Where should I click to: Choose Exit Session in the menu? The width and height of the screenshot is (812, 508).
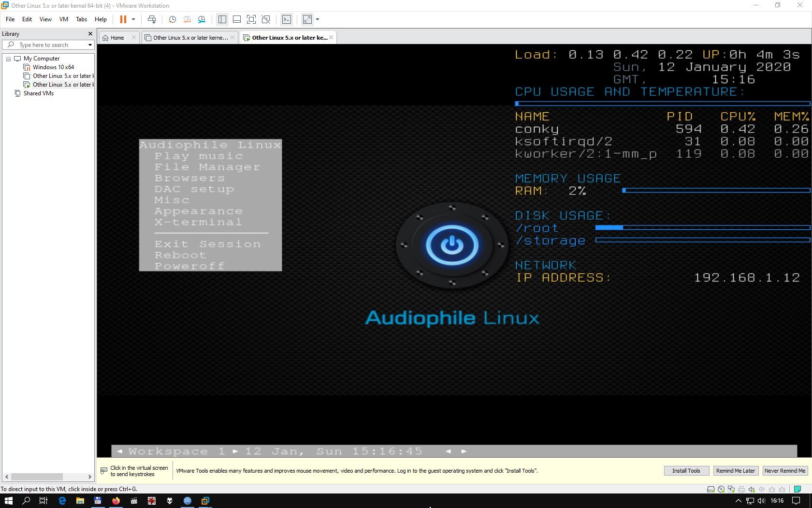click(x=208, y=244)
